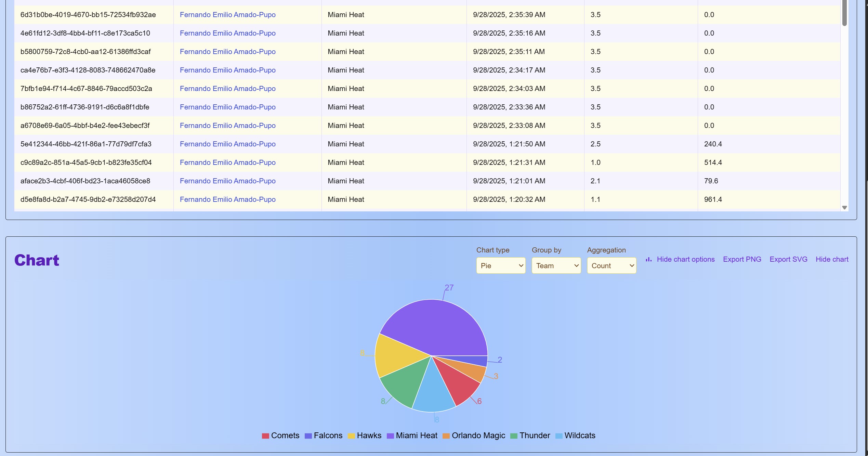The width and height of the screenshot is (868, 456).
Task: Toggle Comets legend swatch
Action: 265,436
